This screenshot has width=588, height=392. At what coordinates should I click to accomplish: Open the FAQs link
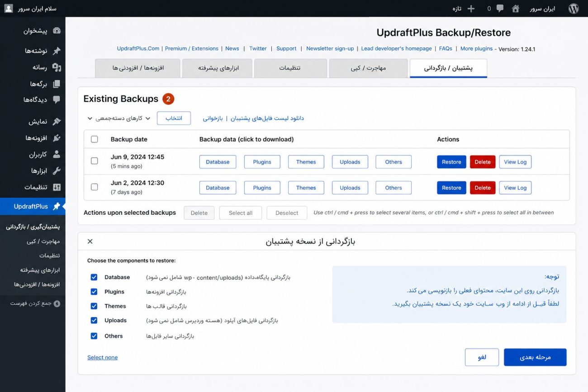coord(446,48)
